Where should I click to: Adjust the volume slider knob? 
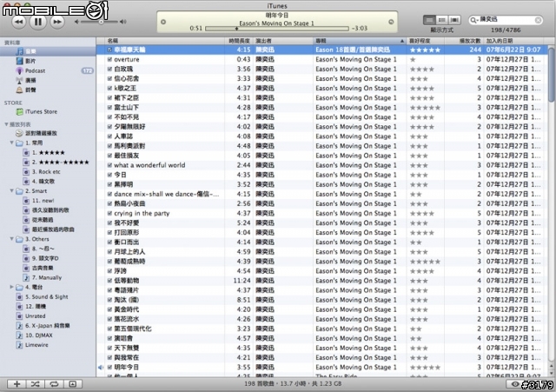click(101, 22)
